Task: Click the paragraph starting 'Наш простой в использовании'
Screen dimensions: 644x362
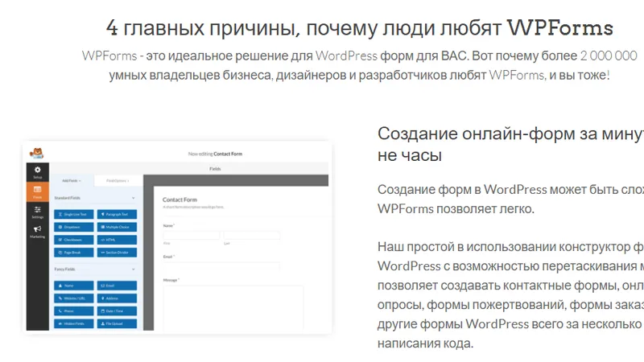Action: pyautogui.click(x=510, y=294)
